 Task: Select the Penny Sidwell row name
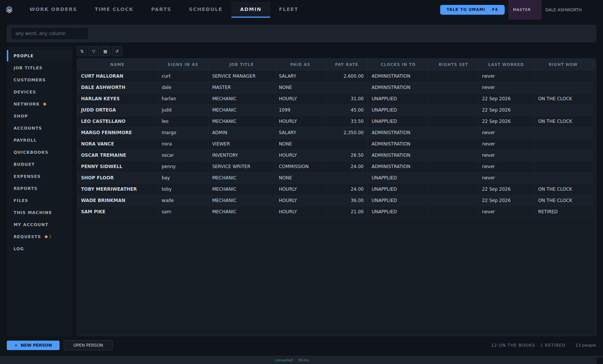[x=102, y=167]
